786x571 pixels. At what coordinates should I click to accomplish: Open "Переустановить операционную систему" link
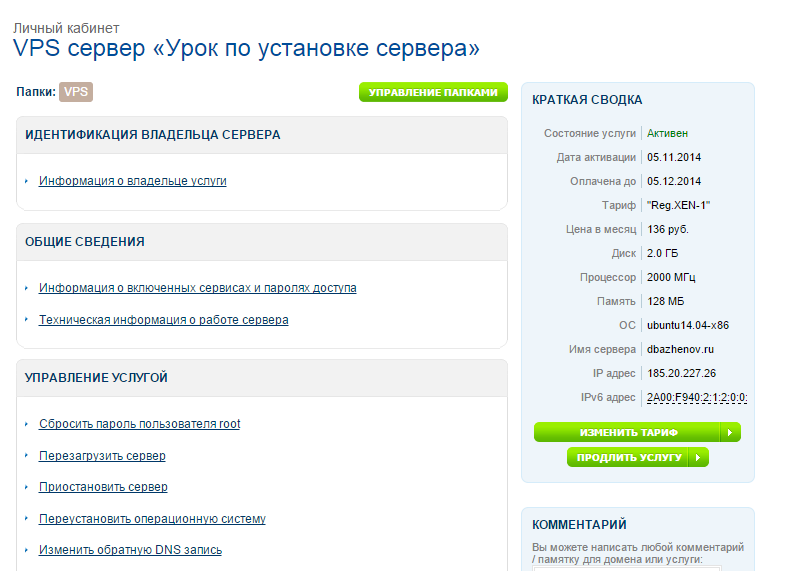click(152, 519)
